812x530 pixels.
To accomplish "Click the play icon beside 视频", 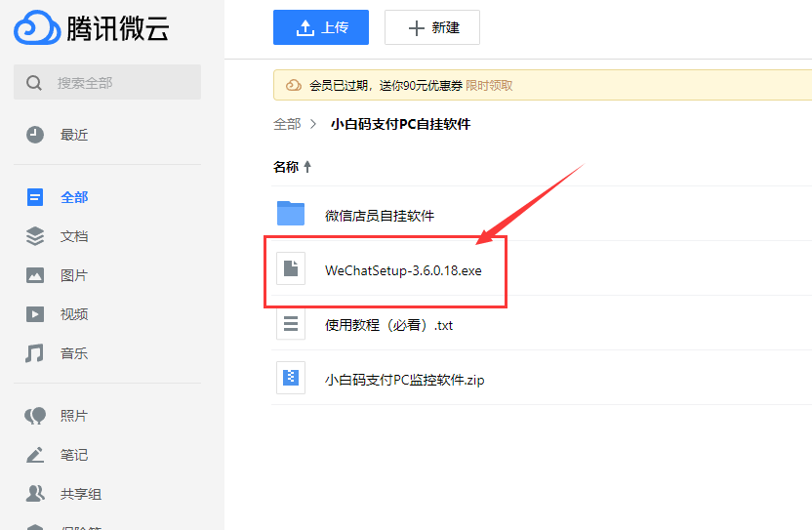I will coord(35,314).
